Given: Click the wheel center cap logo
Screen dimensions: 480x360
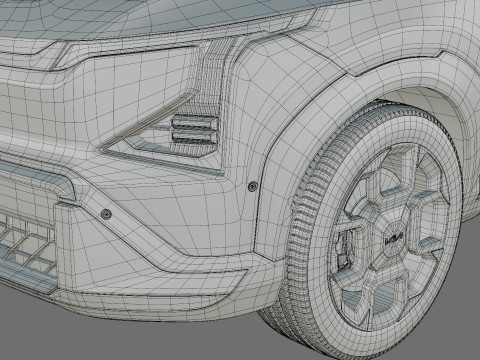Looking at the screenshot, I should click(394, 239).
